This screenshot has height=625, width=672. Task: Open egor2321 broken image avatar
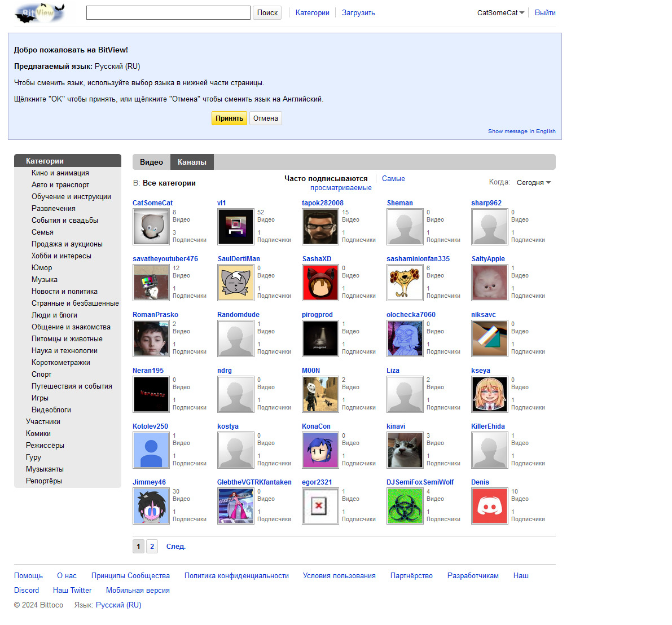(x=320, y=506)
